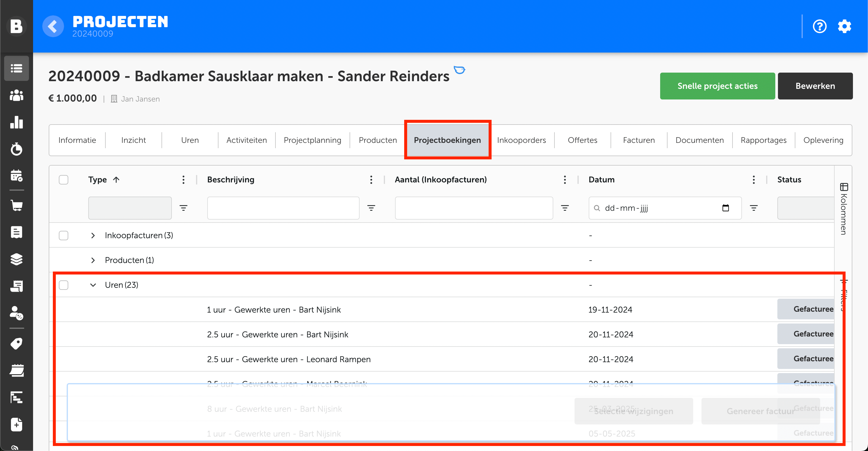Switch to the Documenten tab
Image resolution: width=868 pixels, height=451 pixels.
(x=699, y=140)
